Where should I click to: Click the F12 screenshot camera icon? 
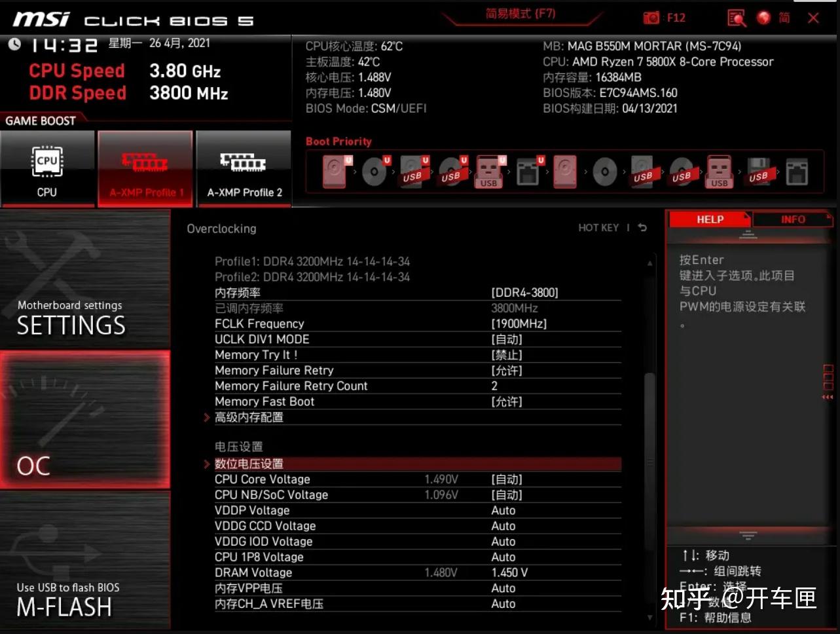click(x=651, y=17)
